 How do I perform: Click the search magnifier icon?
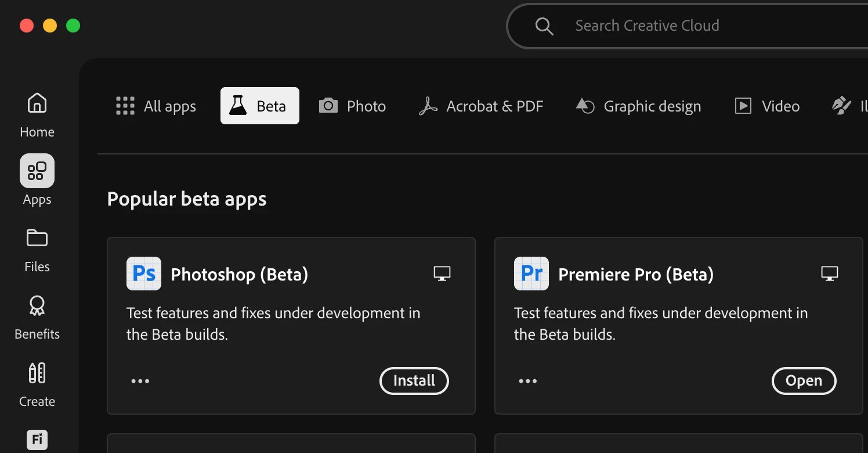544,26
